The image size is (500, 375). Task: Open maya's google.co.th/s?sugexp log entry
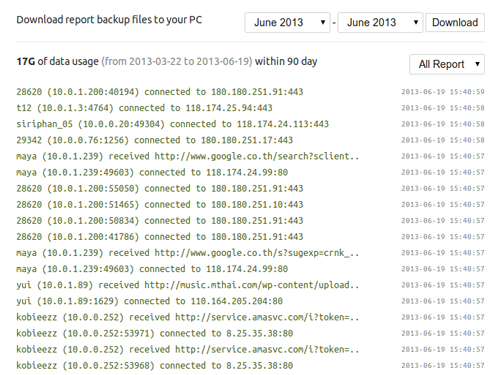[188, 253]
